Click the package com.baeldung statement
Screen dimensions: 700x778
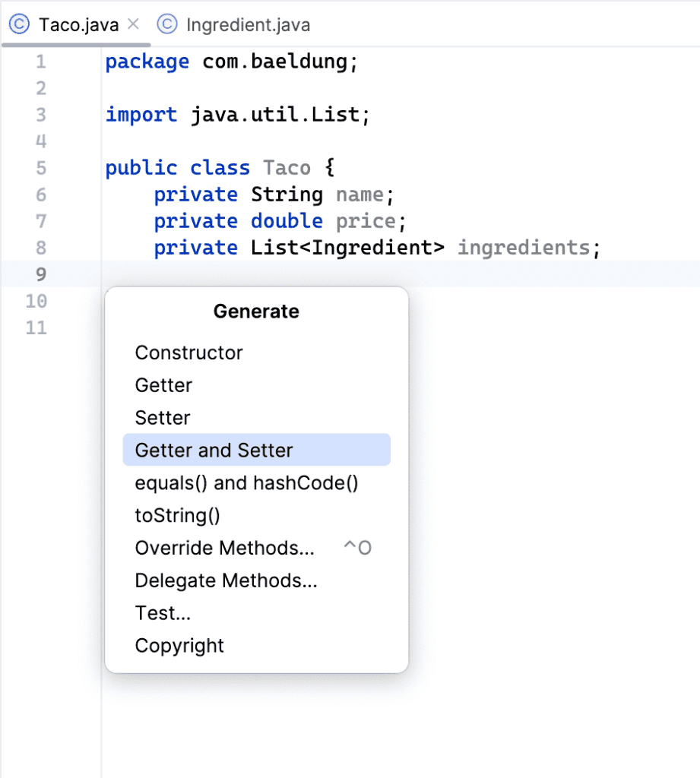click(230, 61)
